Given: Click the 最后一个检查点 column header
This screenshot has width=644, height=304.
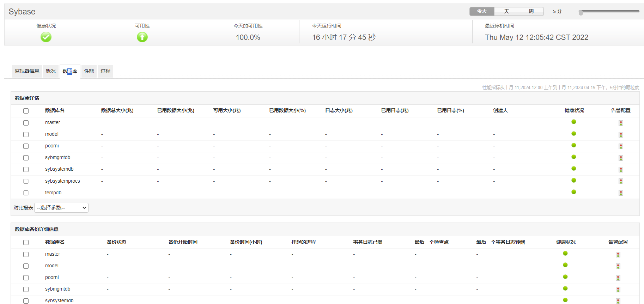Looking at the screenshot, I should tap(432, 242).
